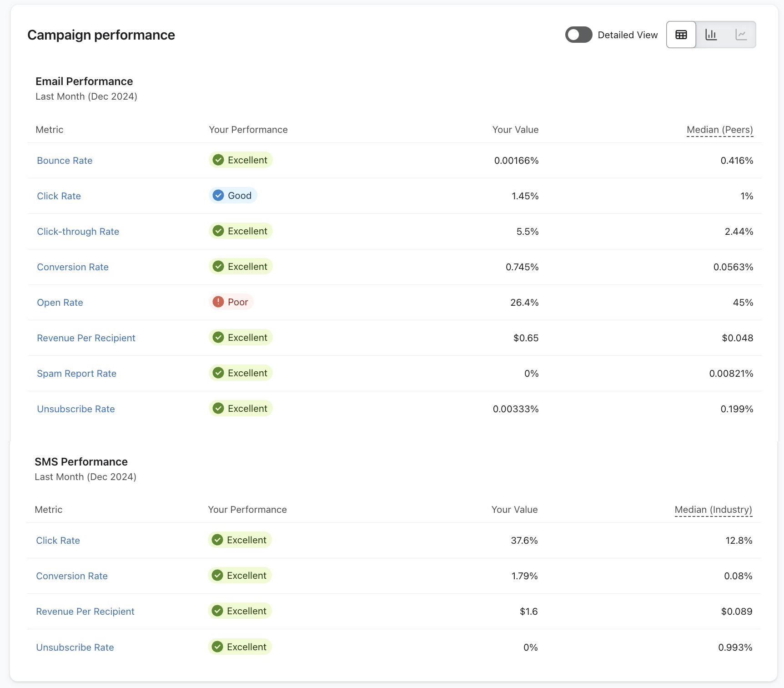This screenshot has width=784, height=688.
Task: Click the Excellent checkmark icon for Bounce Rate
Action: tap(218, 160)
